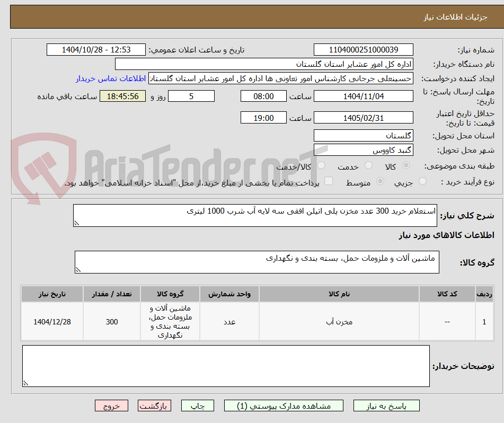
Task: Click the گروه کالا column header
Action: [x=170, y=294]
